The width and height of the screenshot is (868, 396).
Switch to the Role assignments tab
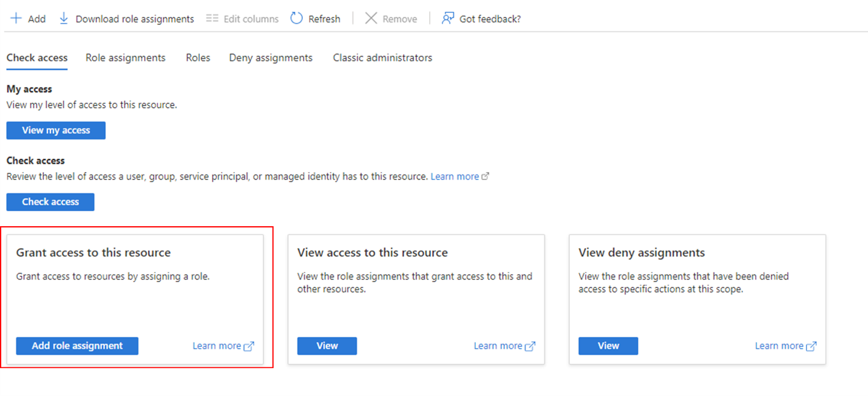125,58
